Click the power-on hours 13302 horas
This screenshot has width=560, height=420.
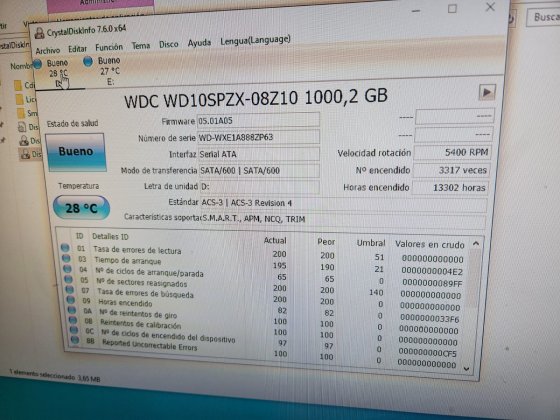pyautogui.click(x=450, y=187)
